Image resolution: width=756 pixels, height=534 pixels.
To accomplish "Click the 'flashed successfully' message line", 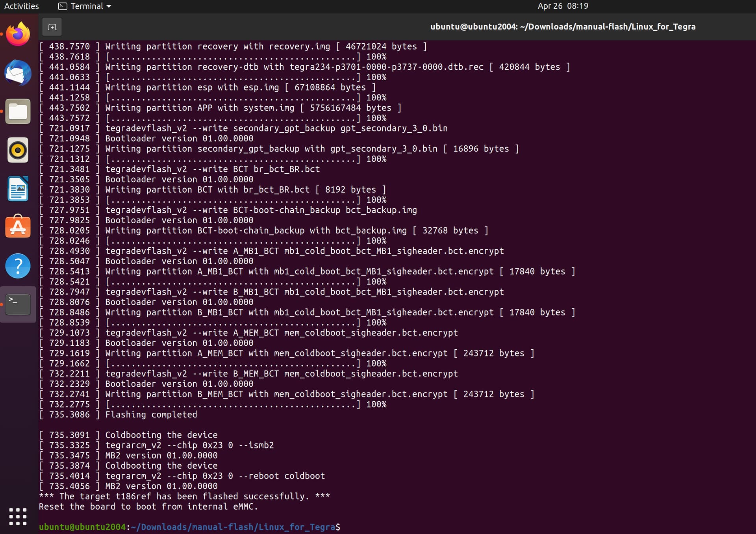I will (x=184, y=496).
